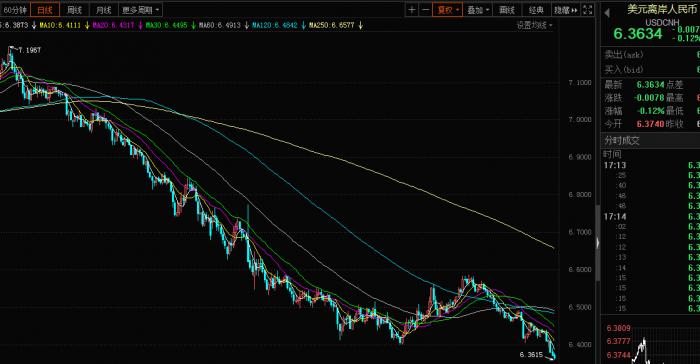Open 设置均线 moving average settings
700x364 pixels.
point(534,25)
